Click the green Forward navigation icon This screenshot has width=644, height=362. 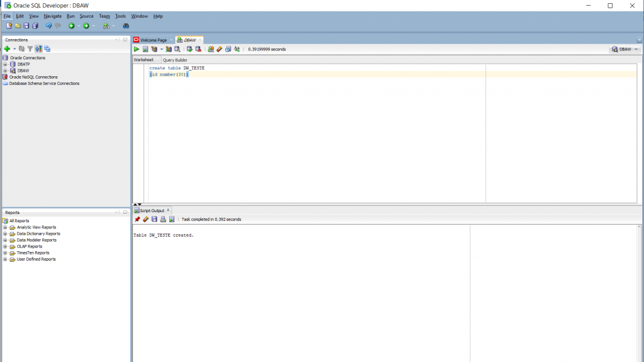[86, 26]
